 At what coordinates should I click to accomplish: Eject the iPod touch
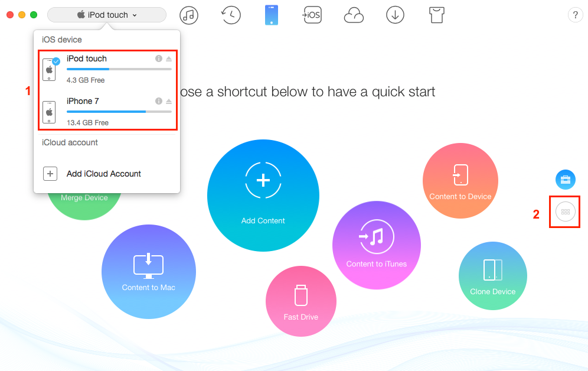pyautogui.click(x=169, y=59)
